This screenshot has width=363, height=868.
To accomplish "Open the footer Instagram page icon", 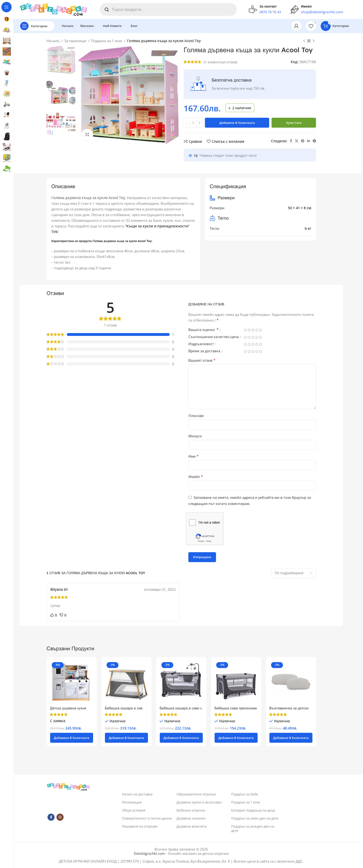I will click(60, 817).
